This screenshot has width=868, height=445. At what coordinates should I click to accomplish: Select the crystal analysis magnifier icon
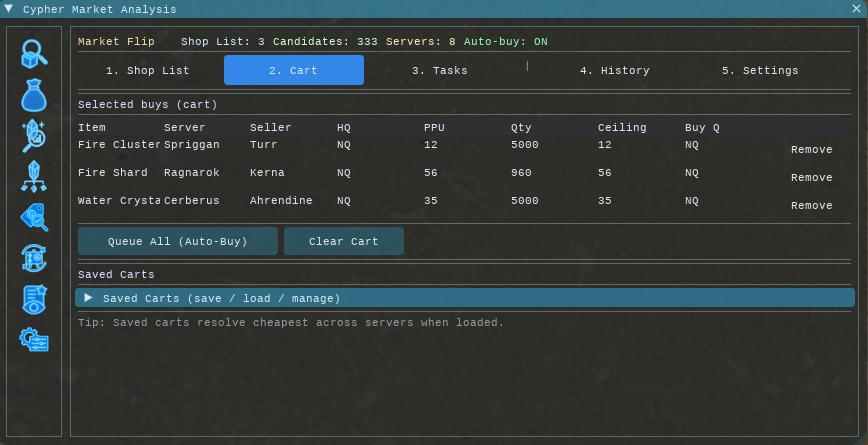coord(34,136)
